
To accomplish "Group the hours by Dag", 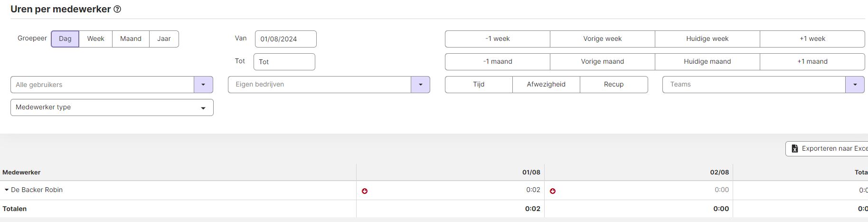I will [x=65, y=39].
